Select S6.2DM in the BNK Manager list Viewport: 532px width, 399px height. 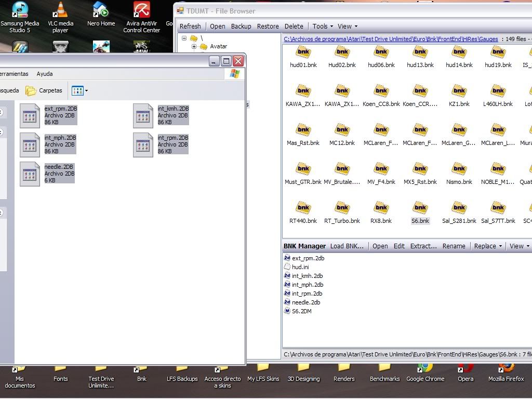point(301,311)
